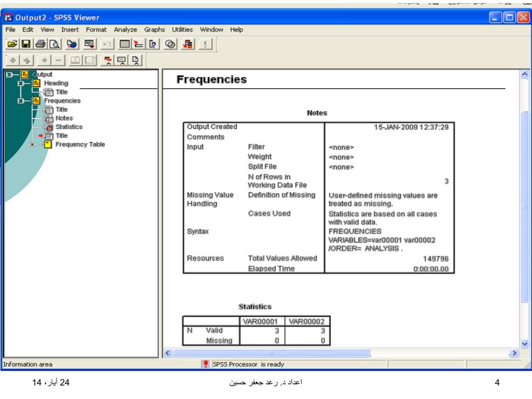
Task: Collapse the Frequencies outline node
Action: (x=21, y=101)
